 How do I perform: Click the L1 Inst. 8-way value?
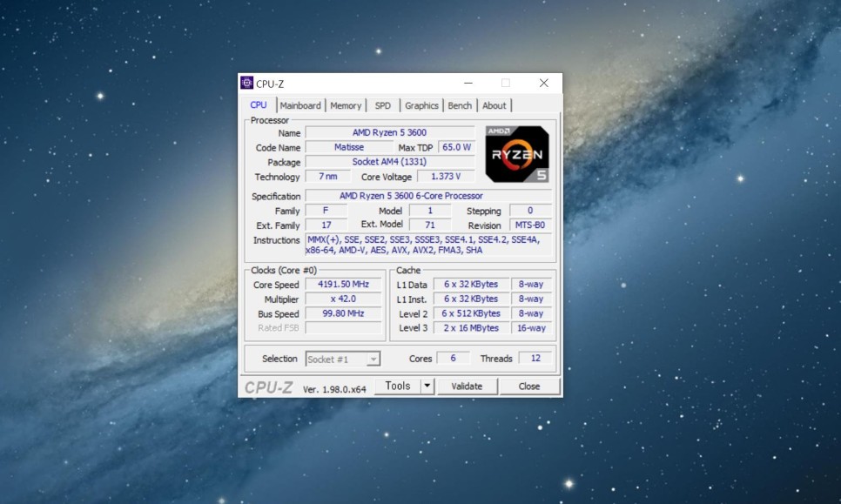point(530,299)
